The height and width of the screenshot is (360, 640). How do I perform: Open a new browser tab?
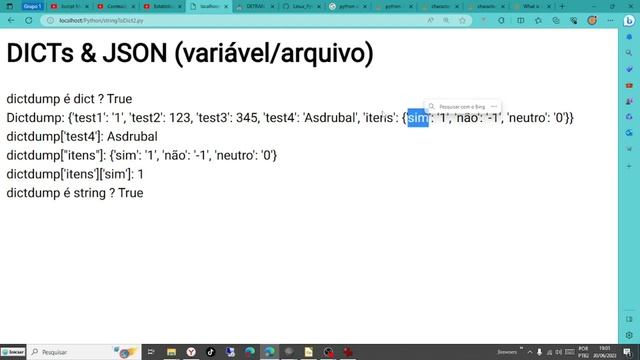(562, 6)
